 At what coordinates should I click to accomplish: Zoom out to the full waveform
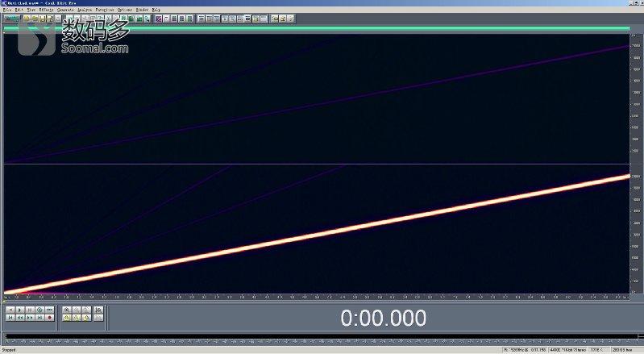pyautogui.click(x=86, y=310)
